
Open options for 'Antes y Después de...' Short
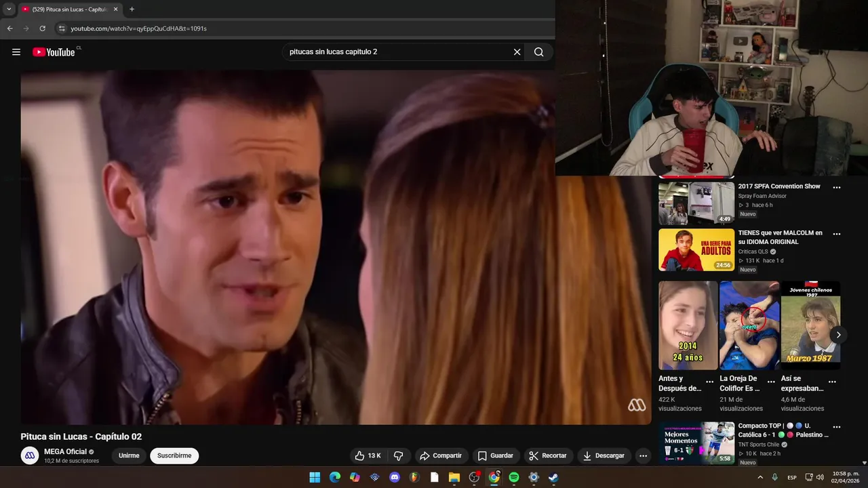(x=709, y=382)
